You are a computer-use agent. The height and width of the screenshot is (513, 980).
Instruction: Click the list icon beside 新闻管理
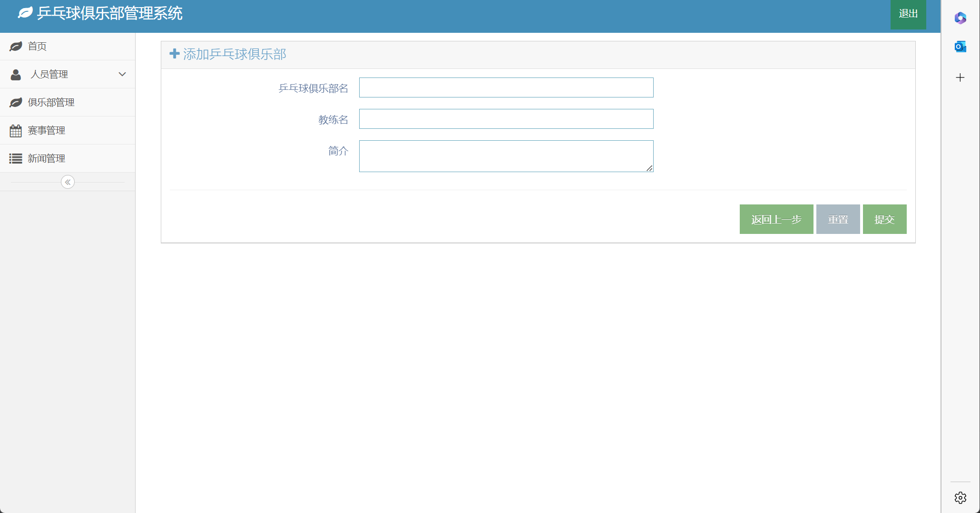coord(16,158)
